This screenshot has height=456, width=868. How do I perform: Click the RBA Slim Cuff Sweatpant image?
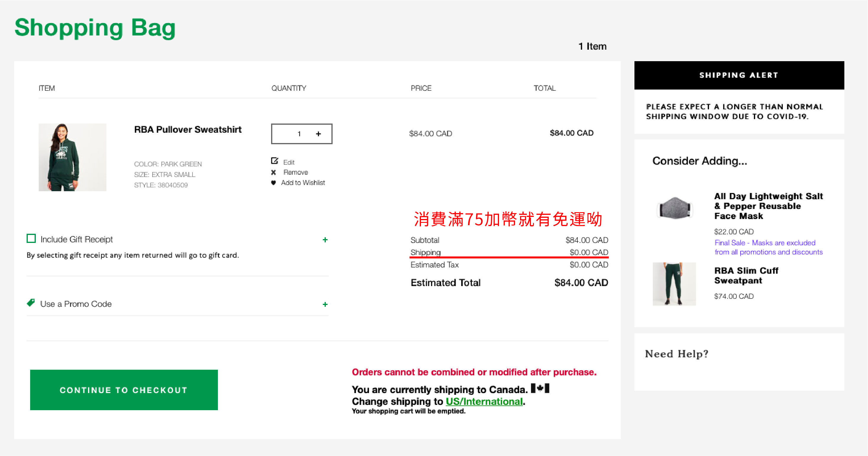coord(674,284)
